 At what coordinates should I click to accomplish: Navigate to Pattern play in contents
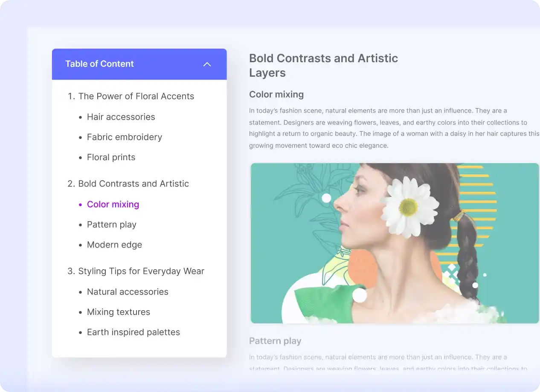point(111,225)
